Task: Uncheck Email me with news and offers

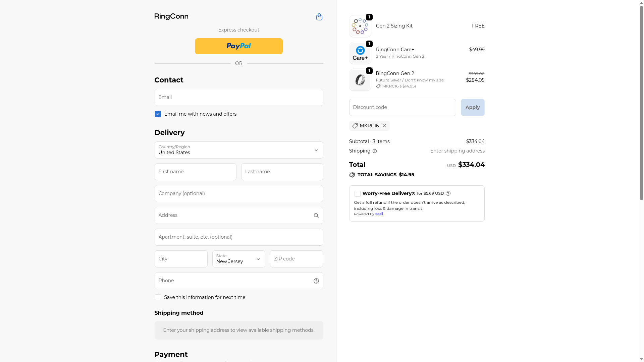Action: 158,114
